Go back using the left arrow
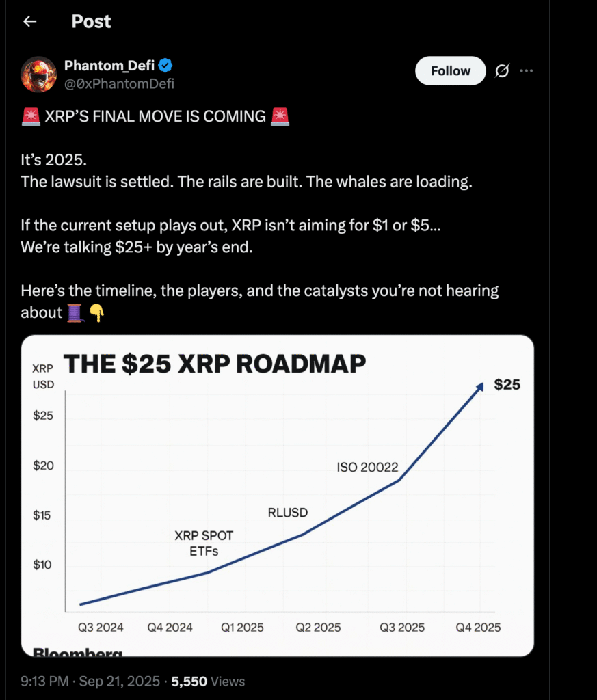 29,22
